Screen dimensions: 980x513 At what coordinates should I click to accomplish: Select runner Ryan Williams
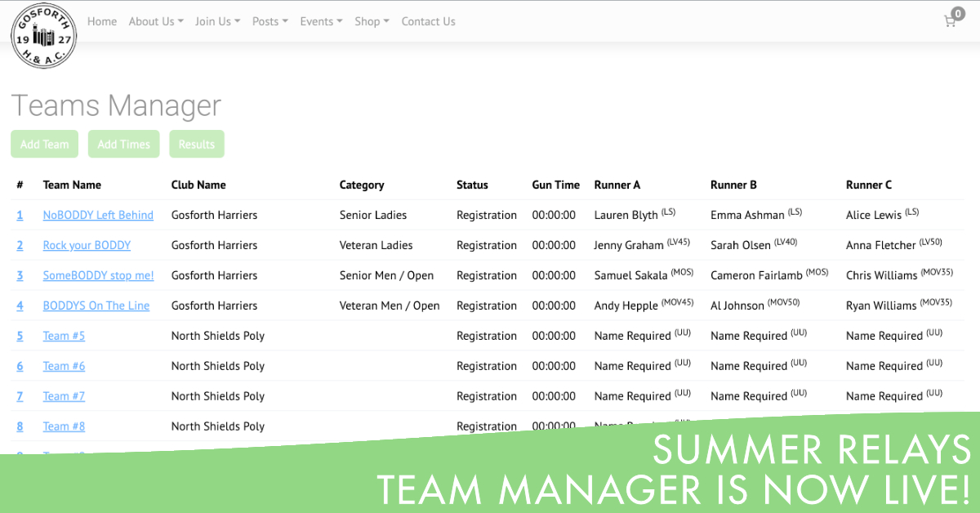click(x=881, y=306)
